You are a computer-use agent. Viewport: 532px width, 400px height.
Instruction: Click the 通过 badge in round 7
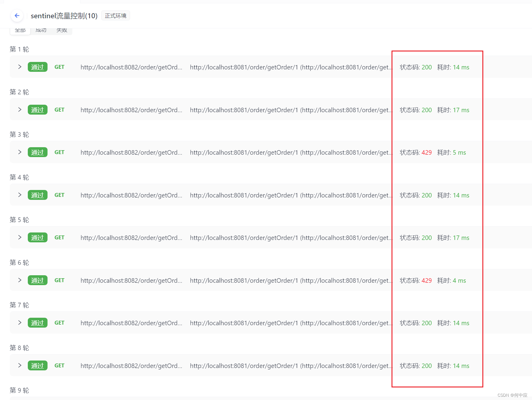38,323
